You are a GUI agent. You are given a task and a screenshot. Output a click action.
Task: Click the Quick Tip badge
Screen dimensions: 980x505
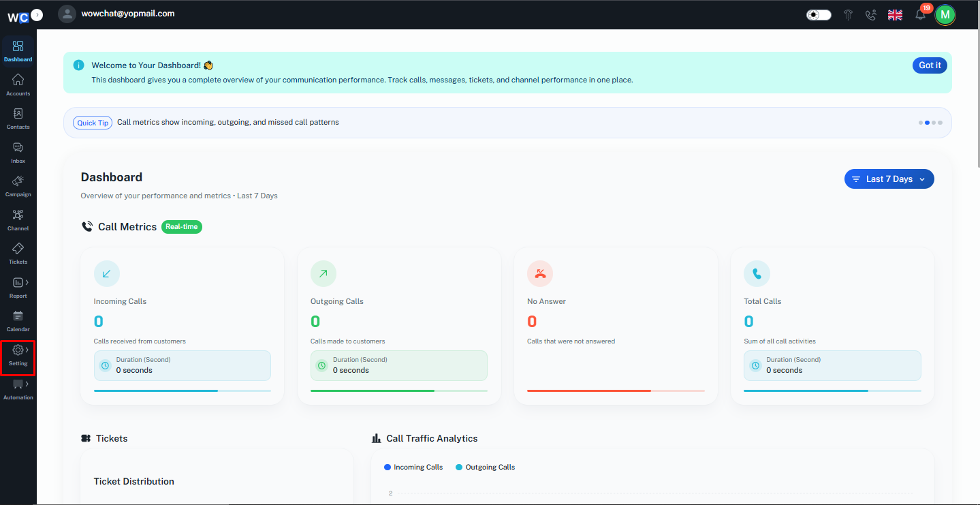pyautogui.click(x=93, y=123)
